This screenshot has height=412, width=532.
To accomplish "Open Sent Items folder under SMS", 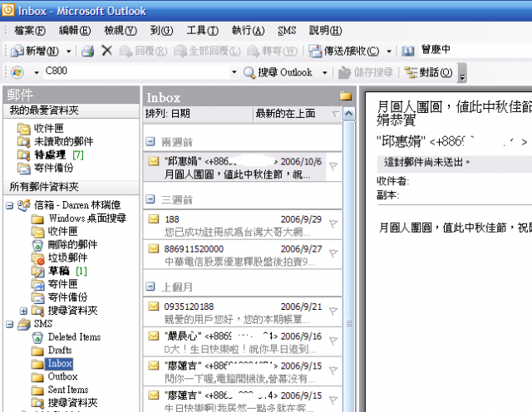I will click(x=60, y=390).
